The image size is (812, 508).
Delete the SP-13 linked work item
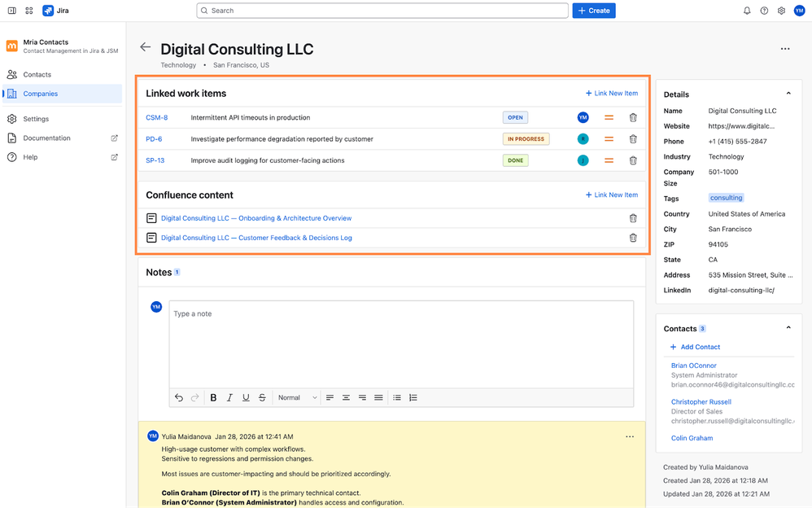click(633, 160)
